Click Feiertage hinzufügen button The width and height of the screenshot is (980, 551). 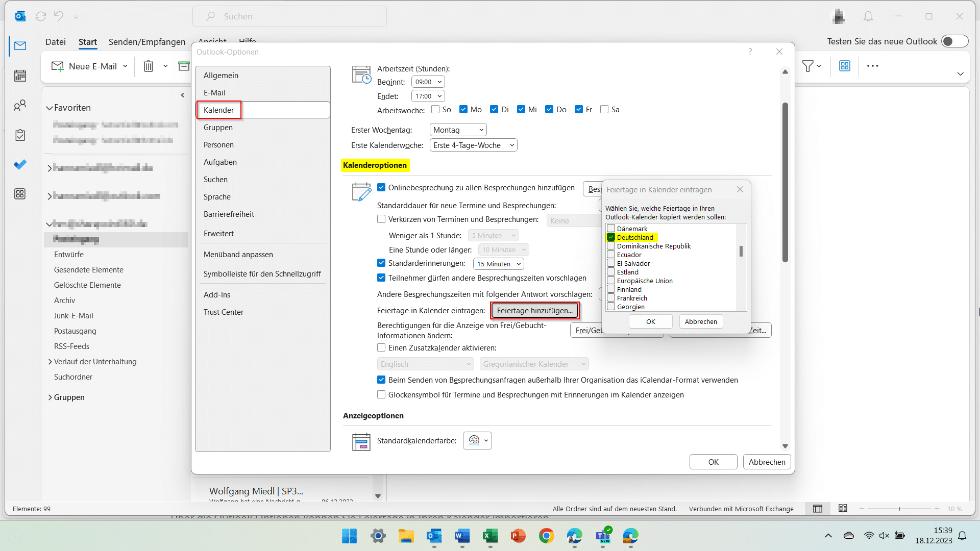(534, 311)
